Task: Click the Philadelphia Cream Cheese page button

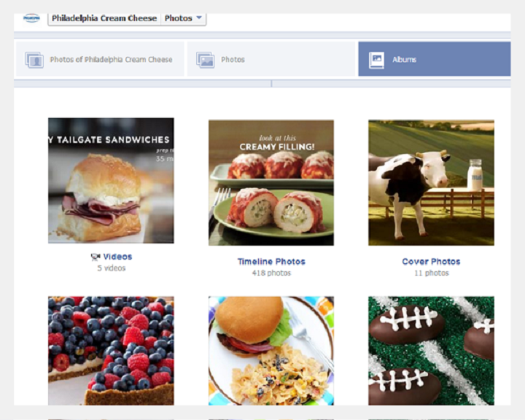Action: coord(104,18)
